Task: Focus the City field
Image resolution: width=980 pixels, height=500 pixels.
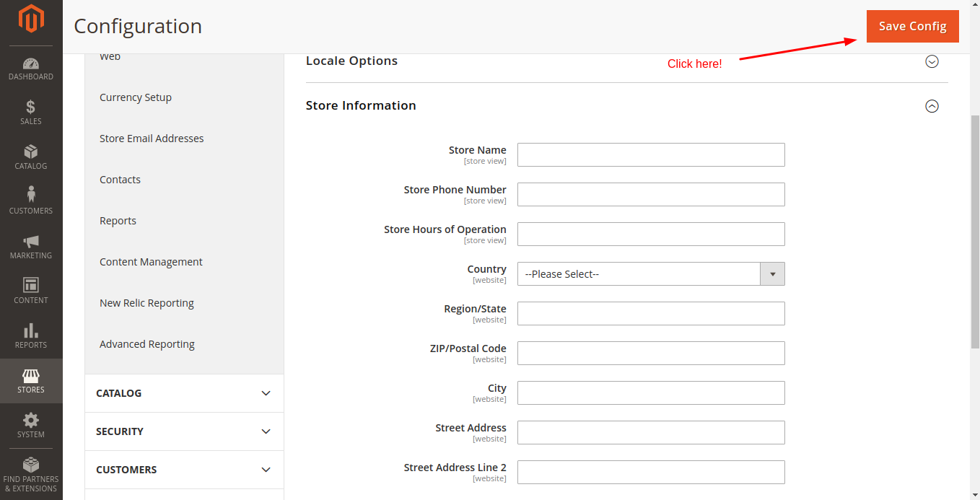Action: [x=651, y=392]
